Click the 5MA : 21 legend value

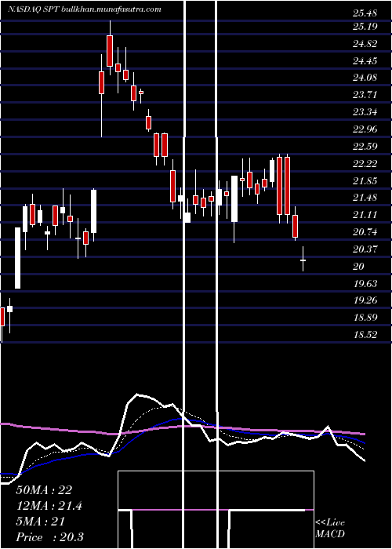click(41, 522)
